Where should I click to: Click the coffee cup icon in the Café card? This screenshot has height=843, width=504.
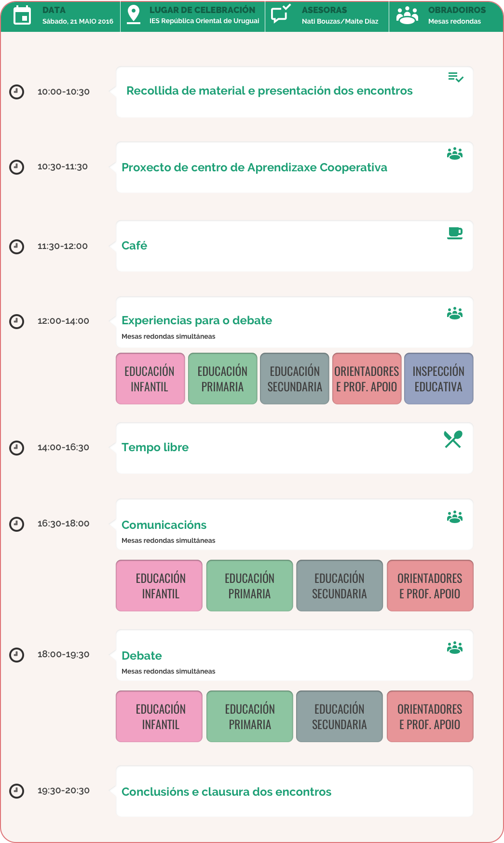point(455,233)
